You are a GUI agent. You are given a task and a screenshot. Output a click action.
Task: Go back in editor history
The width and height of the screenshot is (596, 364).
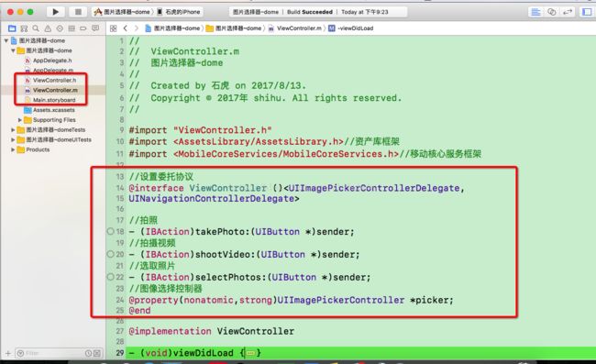tap(125, 28)
